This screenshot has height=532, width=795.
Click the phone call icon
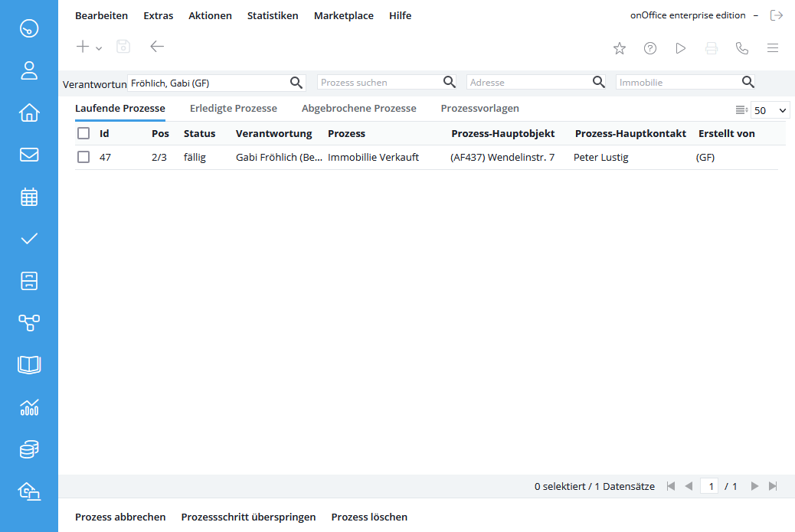tap(741, 48)
